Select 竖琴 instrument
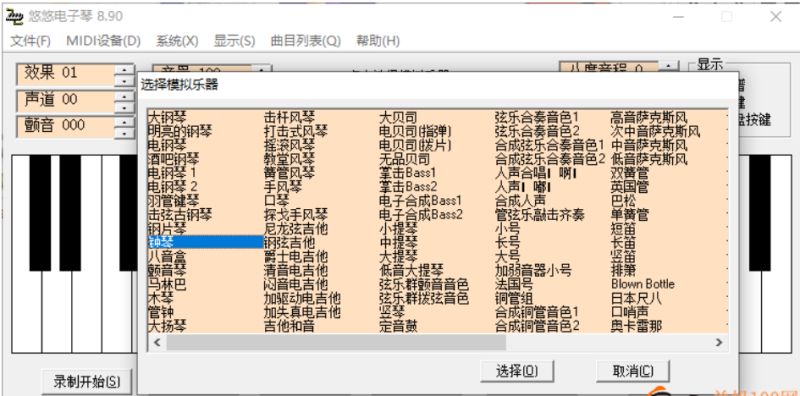Image resolution: width=800 pixels, height=396 pixels. (392, 311)
